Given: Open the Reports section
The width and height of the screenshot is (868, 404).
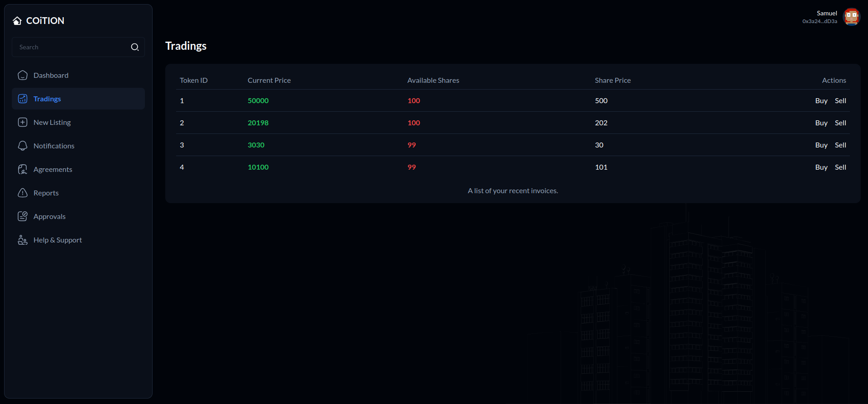Looking at the screenshot, I should tap(78, 193).
